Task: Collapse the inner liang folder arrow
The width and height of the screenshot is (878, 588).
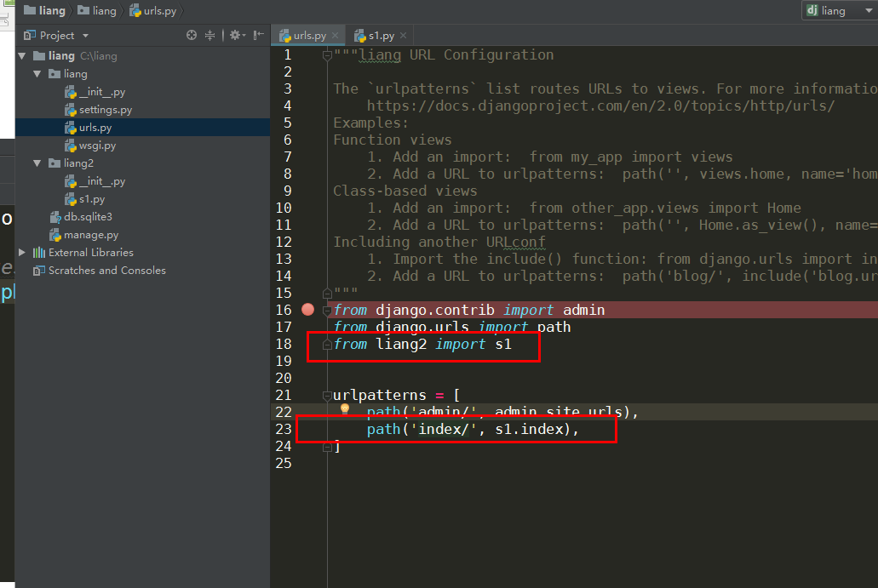Action: [37, 74]
